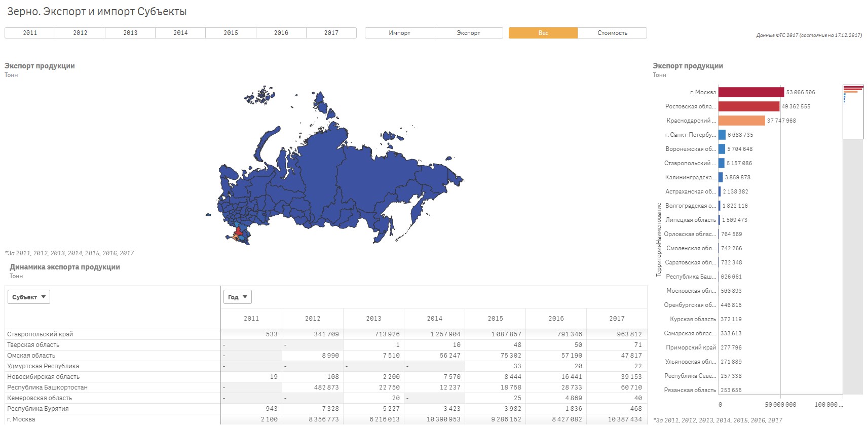Click the г. Москва red bar

751,92
